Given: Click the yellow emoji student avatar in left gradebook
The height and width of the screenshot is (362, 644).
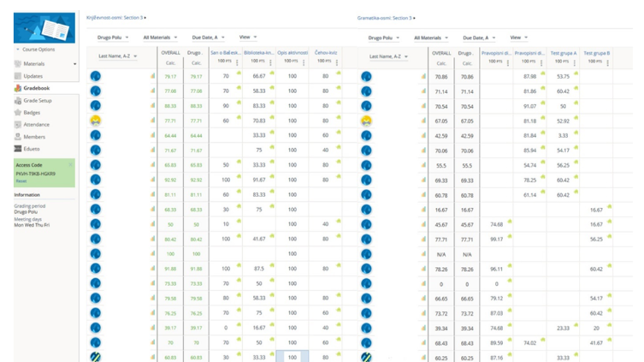Looking at the screenshot, I should point(95,121).
